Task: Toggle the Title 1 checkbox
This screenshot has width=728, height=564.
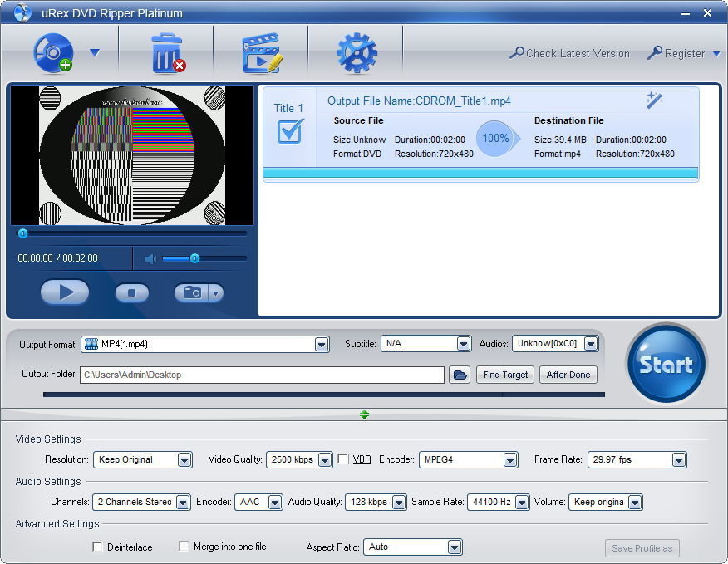Action: pyautogui.click(x=290, y=131)
